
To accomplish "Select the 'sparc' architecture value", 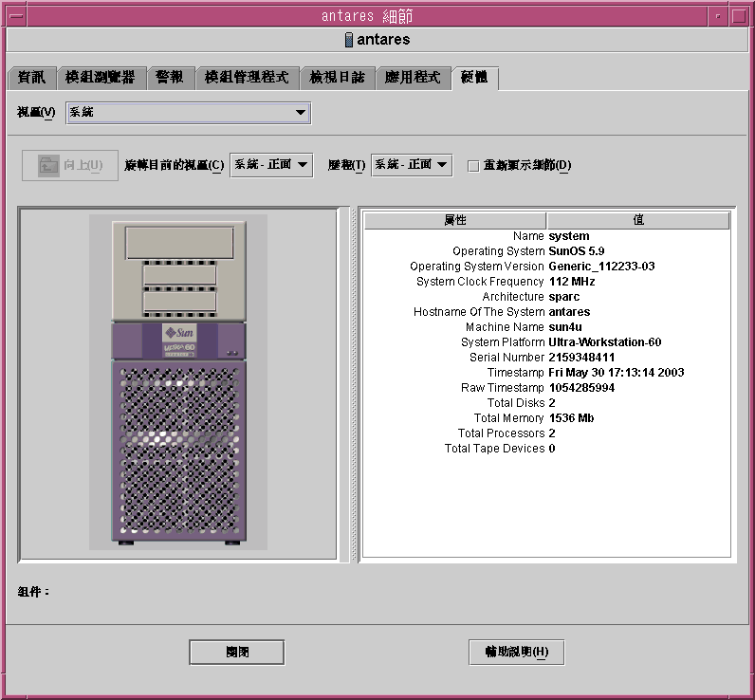I will [563, 297].
